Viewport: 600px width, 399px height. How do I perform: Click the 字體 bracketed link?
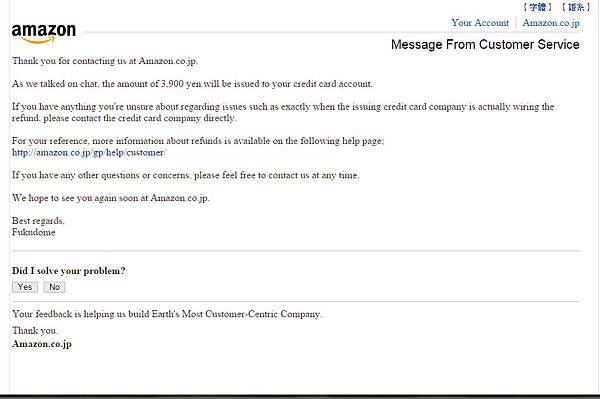[538, 7]
